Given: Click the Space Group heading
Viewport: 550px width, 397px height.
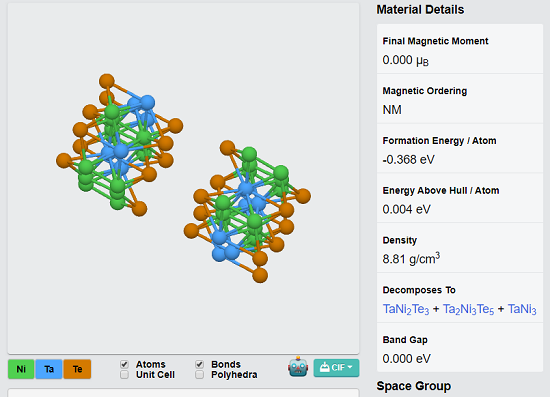Looking at the screenshot, I should coord(414,386).
